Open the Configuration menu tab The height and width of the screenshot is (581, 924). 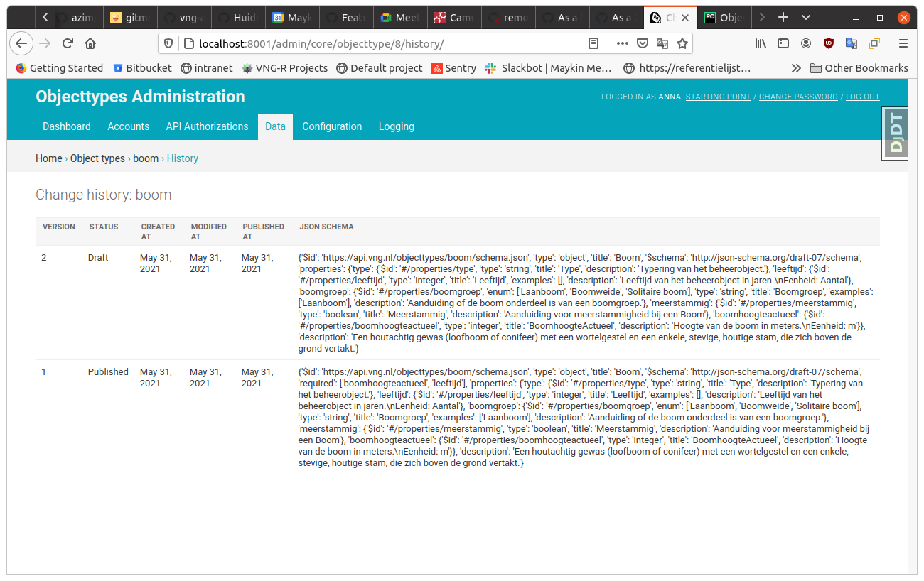click(x=332, y=126)
